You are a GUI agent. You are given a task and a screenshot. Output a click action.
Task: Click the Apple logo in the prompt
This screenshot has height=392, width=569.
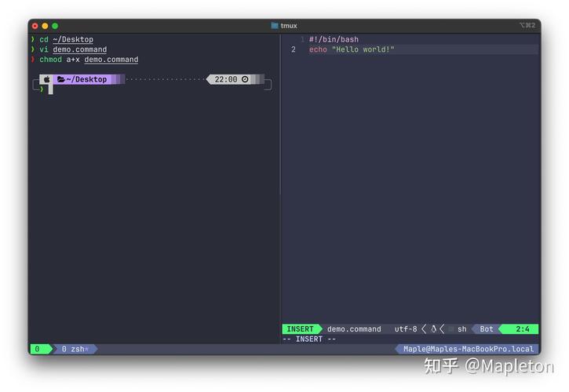tap(47, 79)
